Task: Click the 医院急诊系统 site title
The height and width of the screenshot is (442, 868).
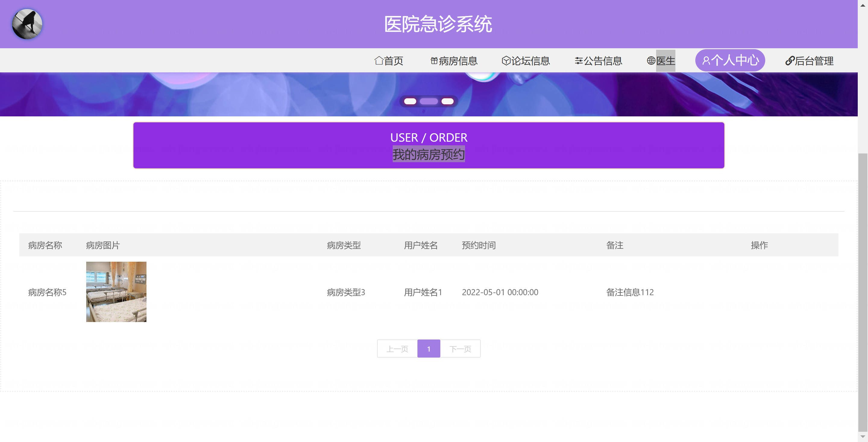Action: click(x=438, y=24)
